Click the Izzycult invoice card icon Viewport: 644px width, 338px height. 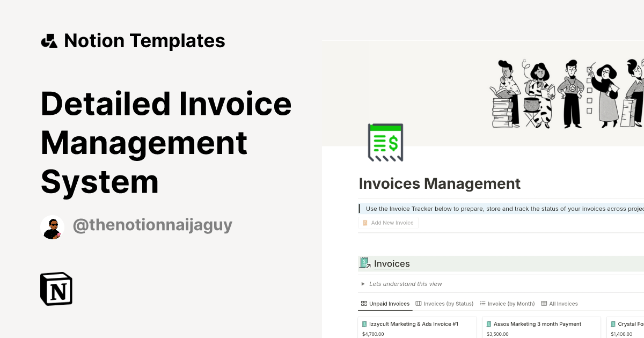coord(365,324)
